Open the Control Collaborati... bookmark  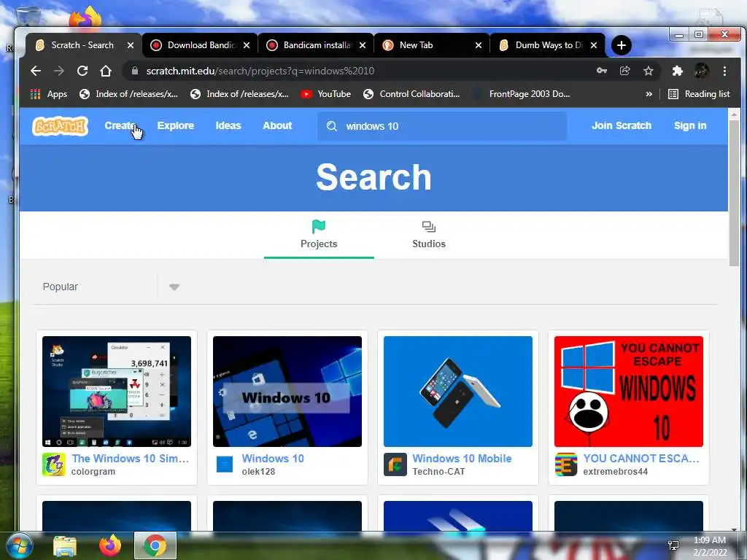411,94
